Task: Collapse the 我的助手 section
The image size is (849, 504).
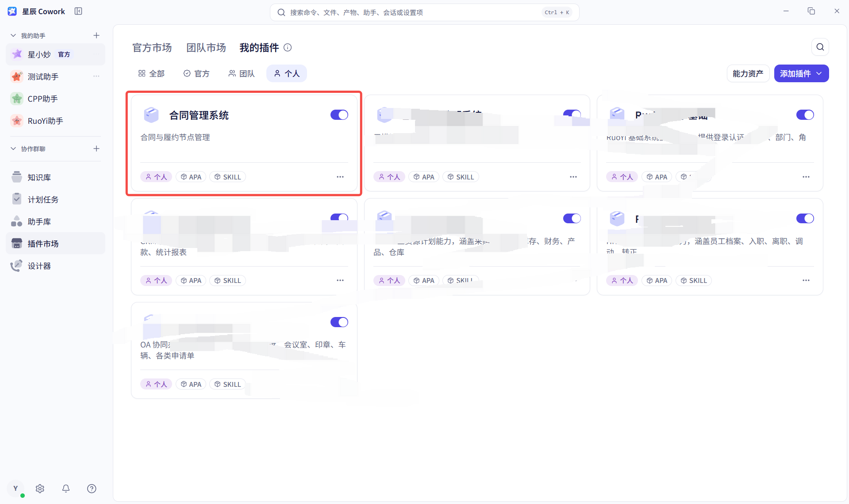Action: 13,35
